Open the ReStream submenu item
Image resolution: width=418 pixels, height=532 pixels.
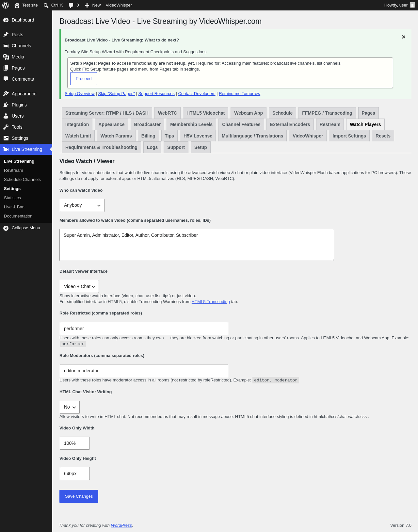[x=13, y=170]
